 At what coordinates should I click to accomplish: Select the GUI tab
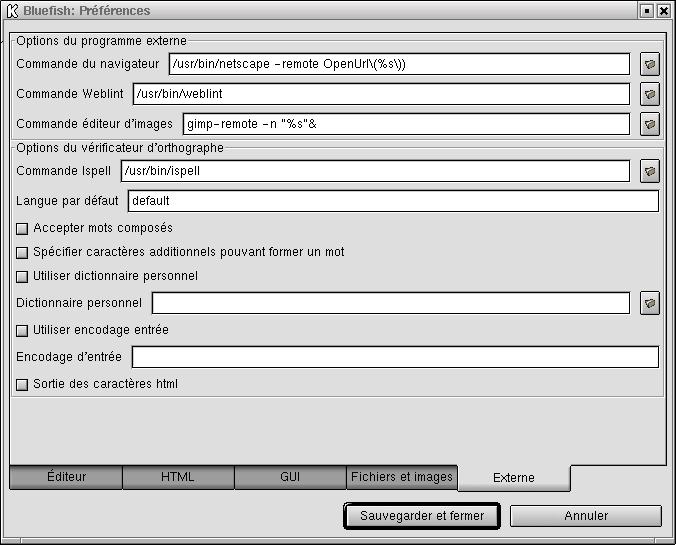(290, 478)
